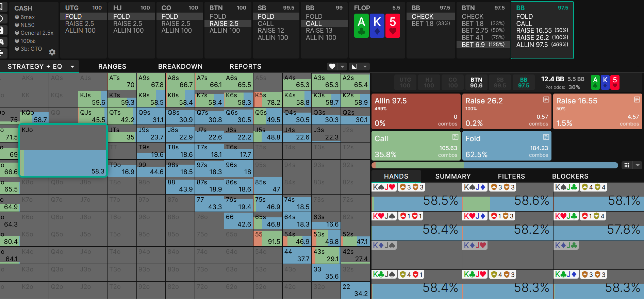
Task: Open the note icon on Raise 16.55 card
Action: click(637, 99)
